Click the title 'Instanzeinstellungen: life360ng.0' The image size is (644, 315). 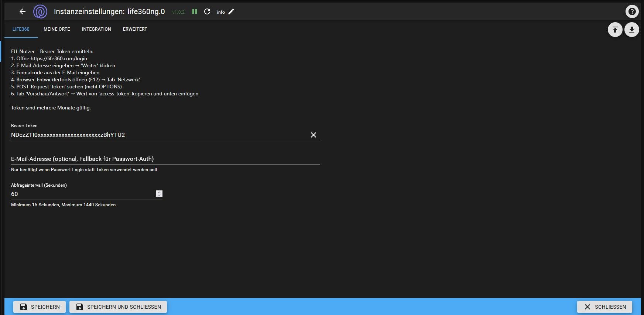pos(109,11)
